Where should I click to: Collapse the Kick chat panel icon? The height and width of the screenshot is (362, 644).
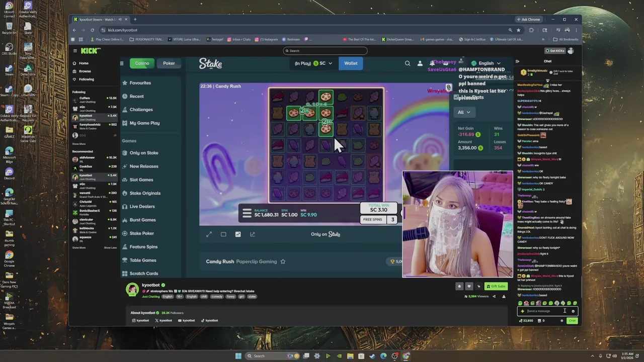coord(517,61)
